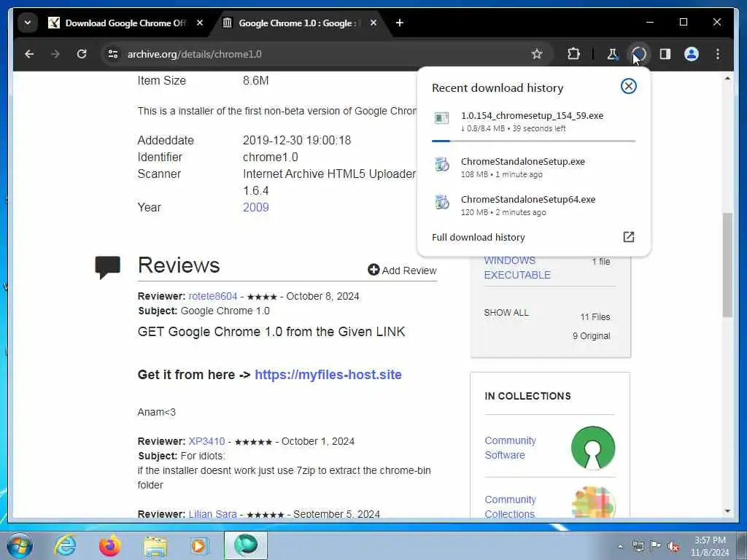747x560 pixels.
Task: Open the Community Collections link
Action: click(510, 507)
